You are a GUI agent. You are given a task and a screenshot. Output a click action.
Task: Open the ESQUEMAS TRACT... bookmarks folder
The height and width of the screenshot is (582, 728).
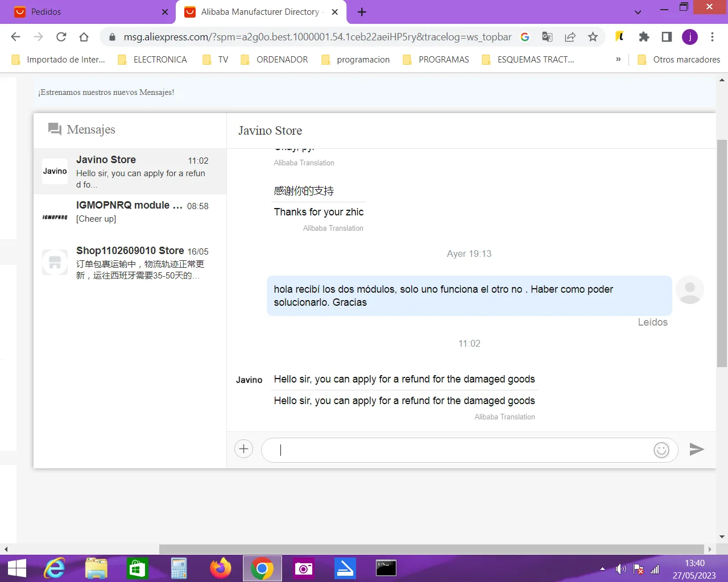(x=528, y=60)
